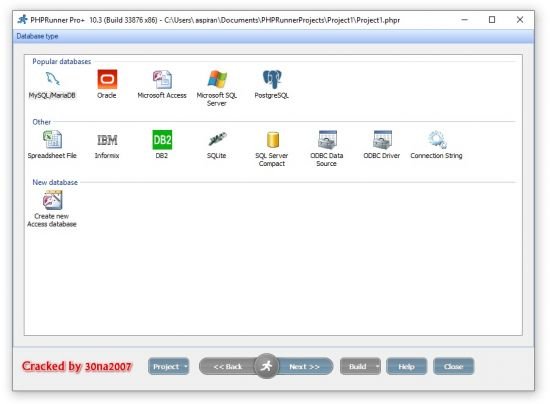Click the running man wizard icon
Viewport: 550px width, 404px height.
(266, 366)
